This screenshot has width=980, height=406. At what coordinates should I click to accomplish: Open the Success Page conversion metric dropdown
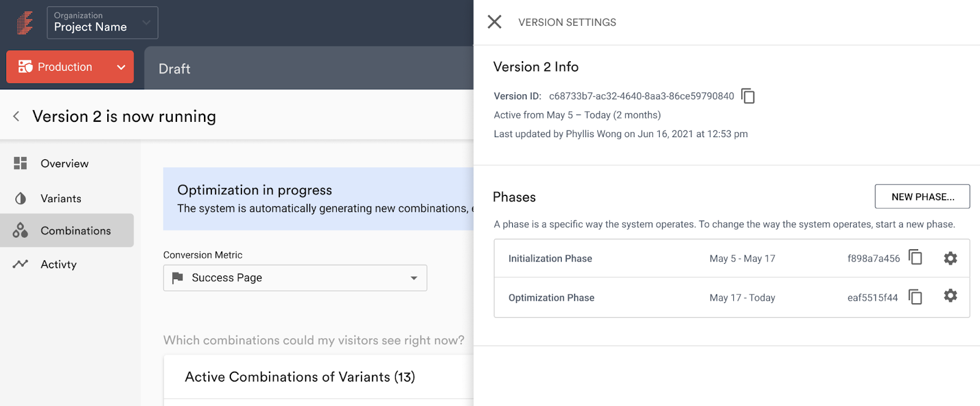(295, 278)
